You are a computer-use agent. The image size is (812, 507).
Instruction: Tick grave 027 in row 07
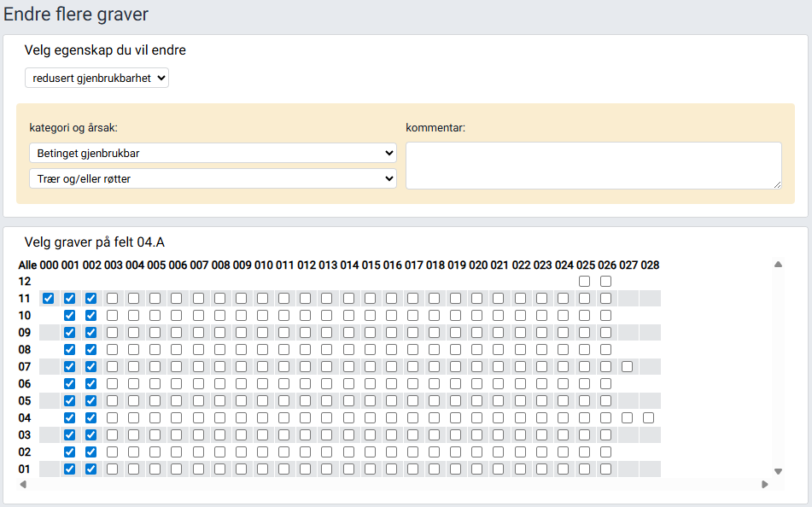click(x=627, y=366)
